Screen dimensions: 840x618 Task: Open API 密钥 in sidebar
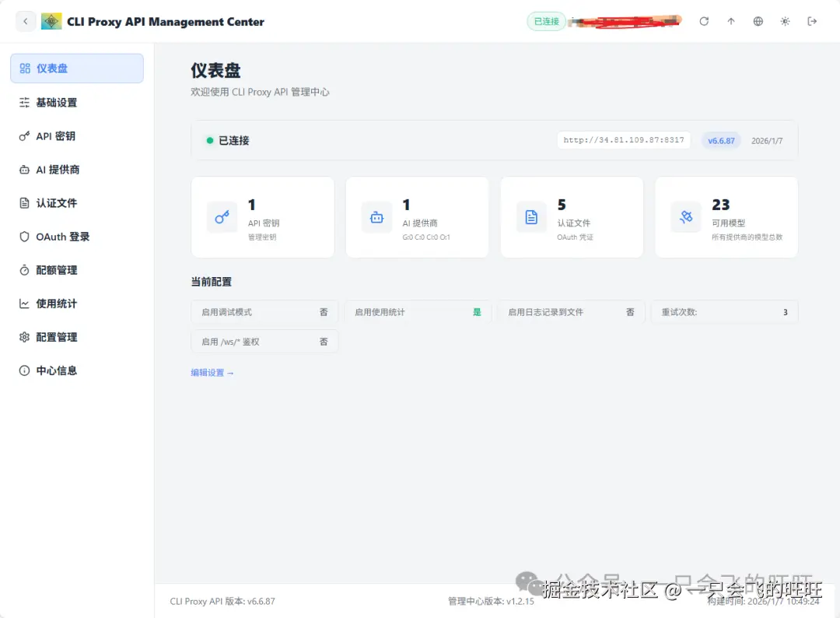click(x=76, y=136)
